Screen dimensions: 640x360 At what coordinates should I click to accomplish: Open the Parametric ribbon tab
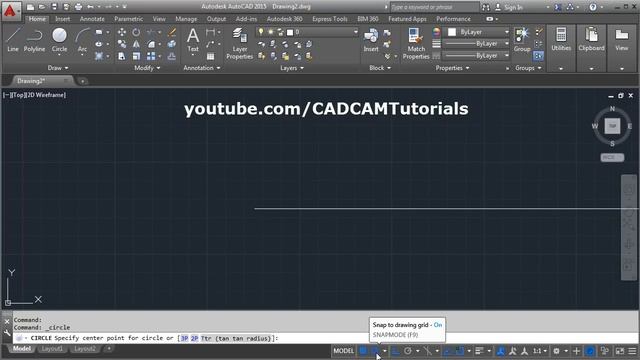pos(129,19)
